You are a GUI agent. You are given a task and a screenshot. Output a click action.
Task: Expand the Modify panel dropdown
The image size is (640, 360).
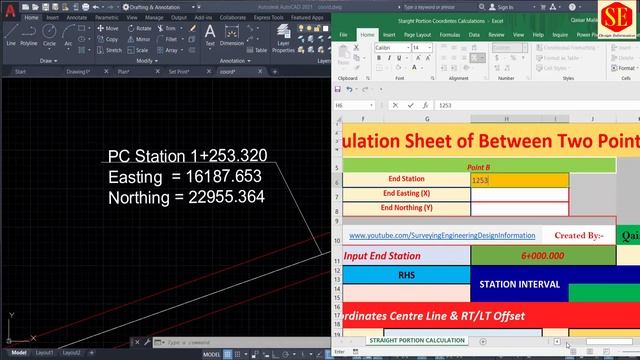[147, 61]
